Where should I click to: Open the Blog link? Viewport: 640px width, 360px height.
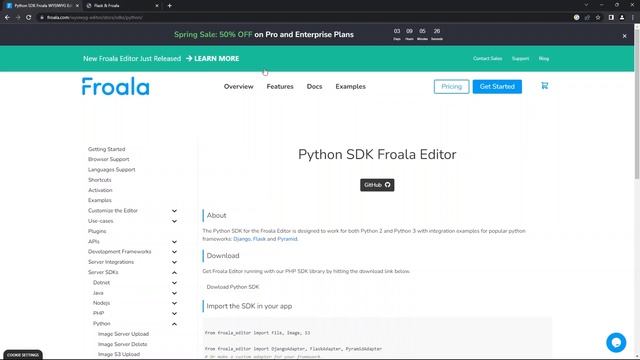(x=544, y=59)
